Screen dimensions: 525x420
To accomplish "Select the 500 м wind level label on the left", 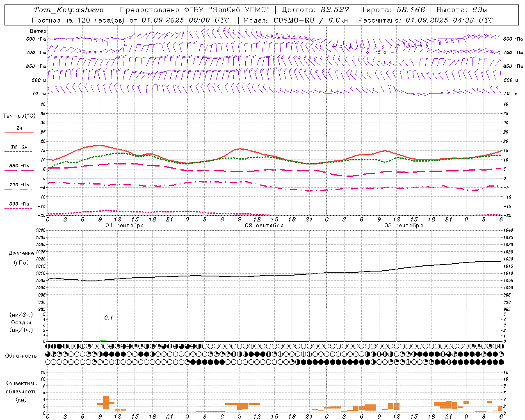I will pos(39,80).
